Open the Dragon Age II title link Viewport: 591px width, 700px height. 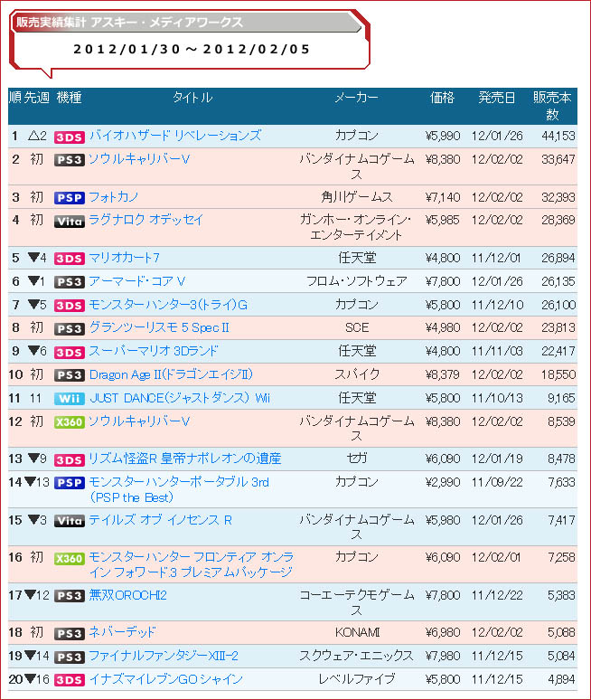(x=171, y=374)
